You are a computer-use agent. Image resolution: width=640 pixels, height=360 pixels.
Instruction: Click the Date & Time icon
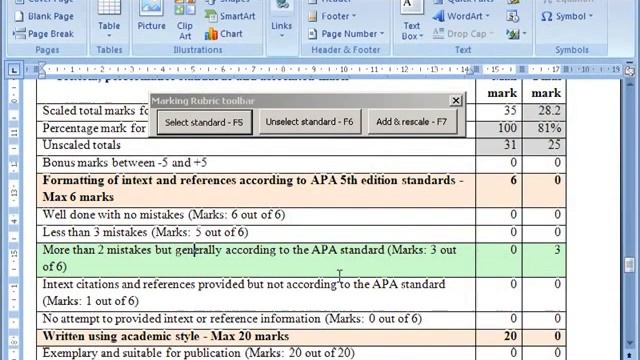tap(512, 16)
